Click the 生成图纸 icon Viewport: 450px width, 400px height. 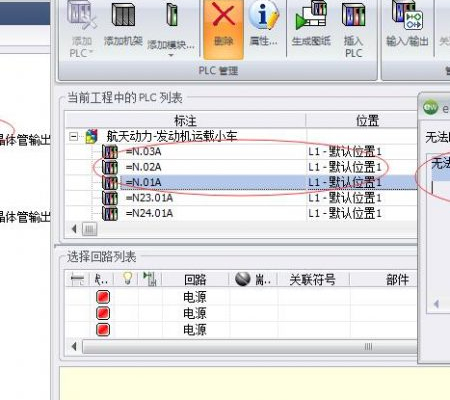tap(311, 15)
